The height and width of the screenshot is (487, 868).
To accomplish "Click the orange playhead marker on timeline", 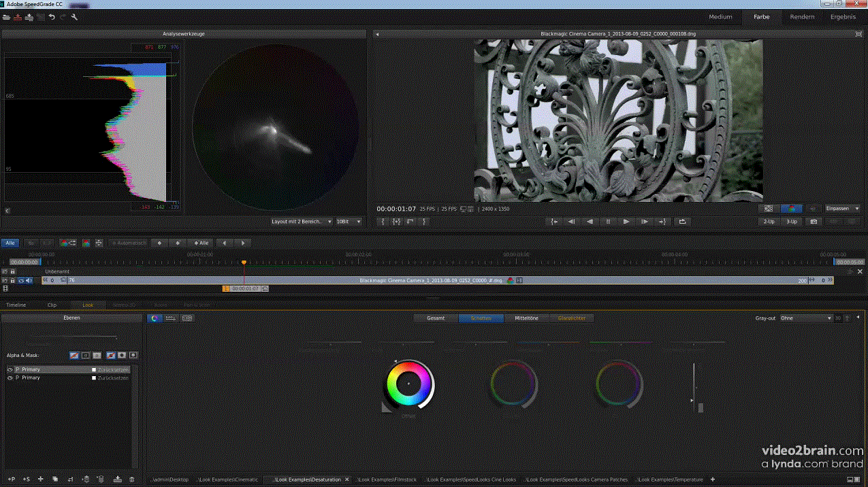I will tap(244, 263).
